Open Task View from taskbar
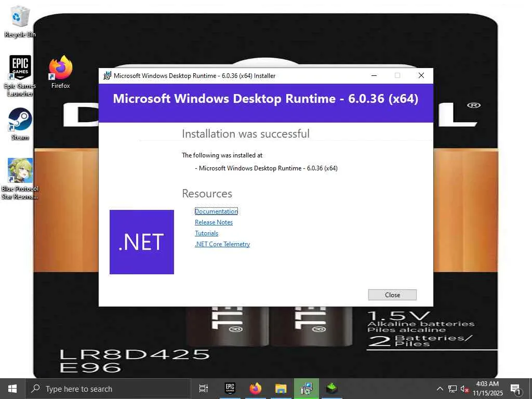 [204, 389]
